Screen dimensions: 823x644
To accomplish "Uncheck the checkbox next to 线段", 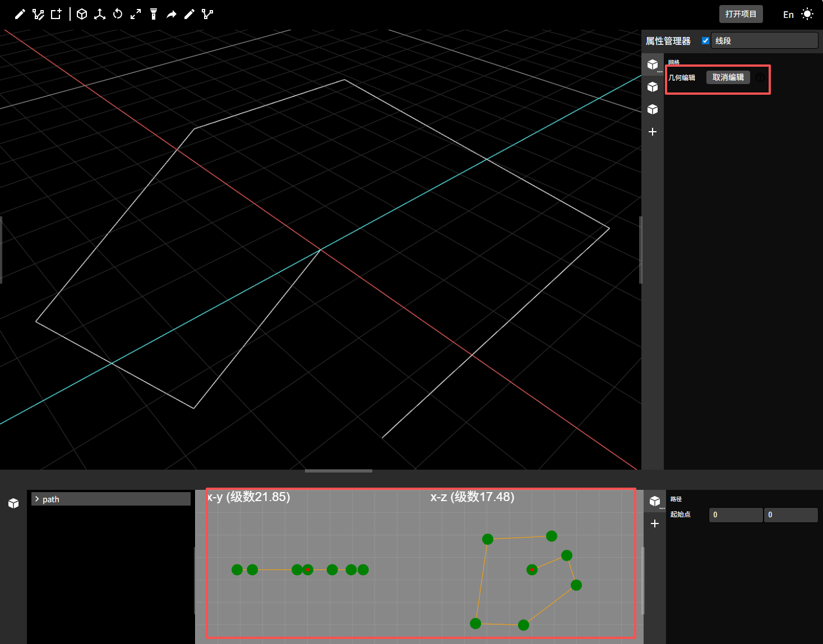I will pyautogui.click(x=705, y=40).
